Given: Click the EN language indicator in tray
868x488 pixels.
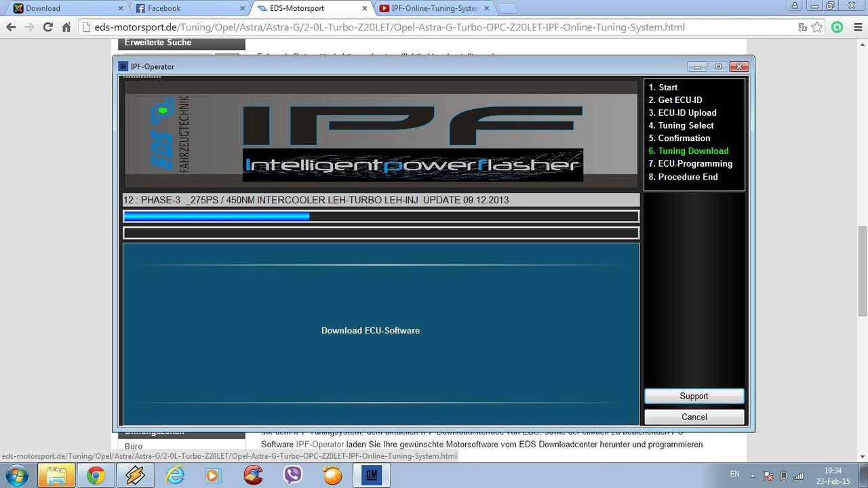Looking at the screenshot, I should (x=734, y=474).
